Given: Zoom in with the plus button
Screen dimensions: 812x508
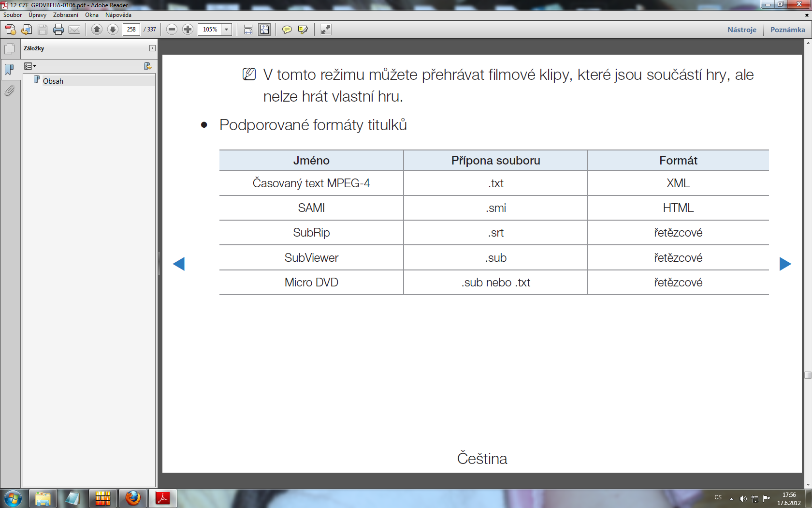Looking at the screenshot, I should (x=188, y=30).
